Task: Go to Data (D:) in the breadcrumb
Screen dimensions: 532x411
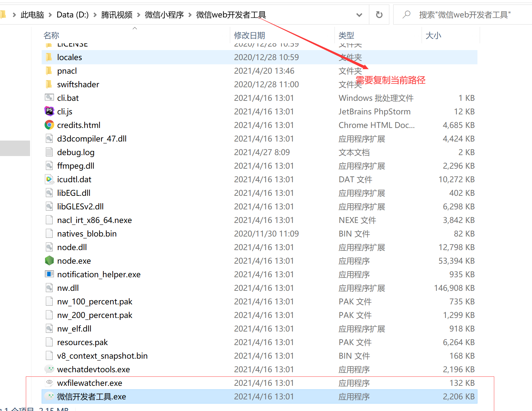Action: coord(73,15)
